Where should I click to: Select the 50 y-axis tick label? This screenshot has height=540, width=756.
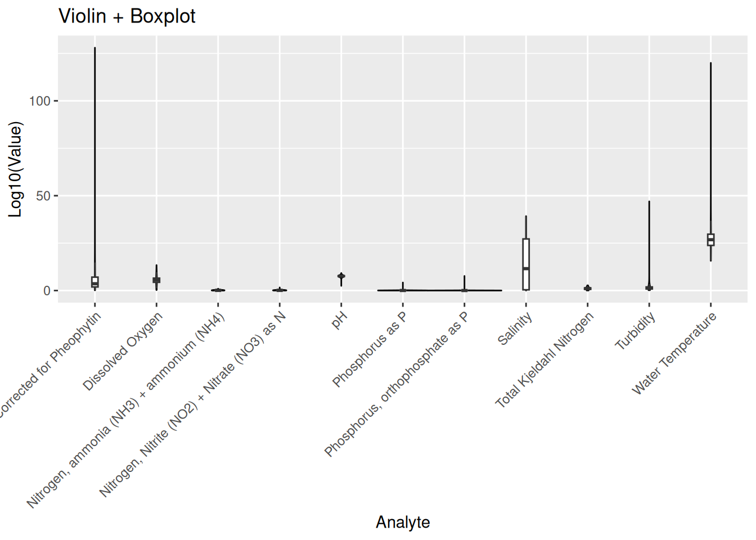tap(44, 196)
